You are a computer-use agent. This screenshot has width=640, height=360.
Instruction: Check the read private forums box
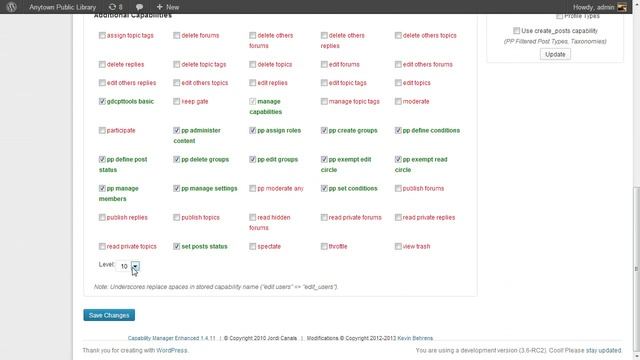tap(324, 218)
